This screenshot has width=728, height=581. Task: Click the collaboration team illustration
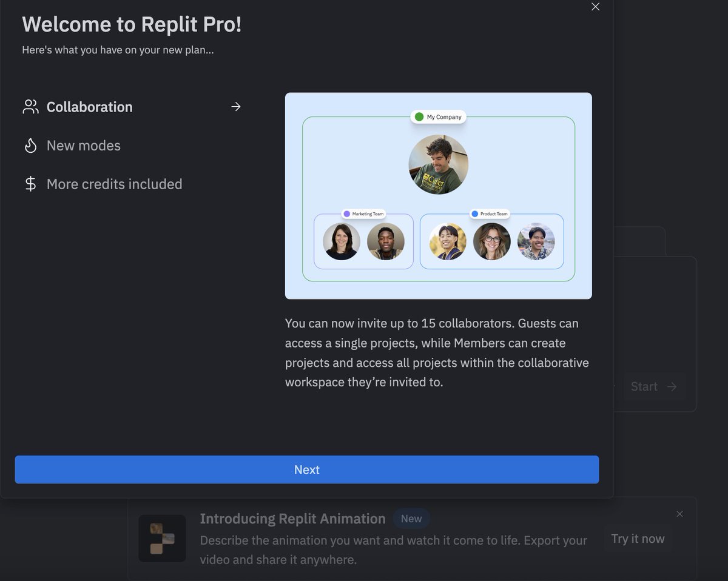[438, 195]
